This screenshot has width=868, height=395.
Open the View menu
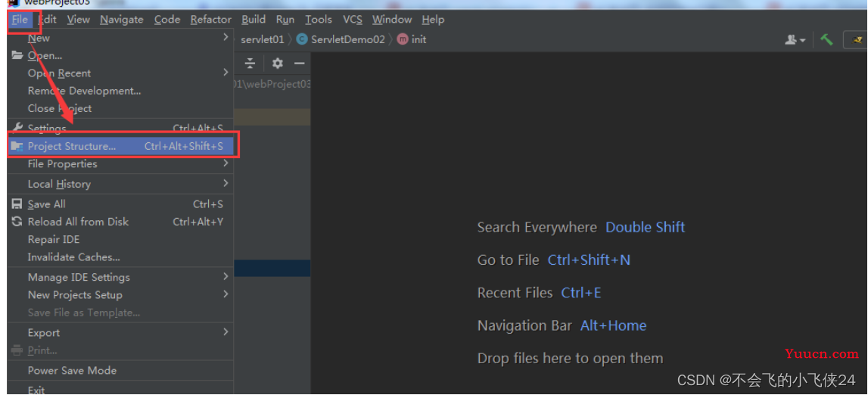point(78,20)
